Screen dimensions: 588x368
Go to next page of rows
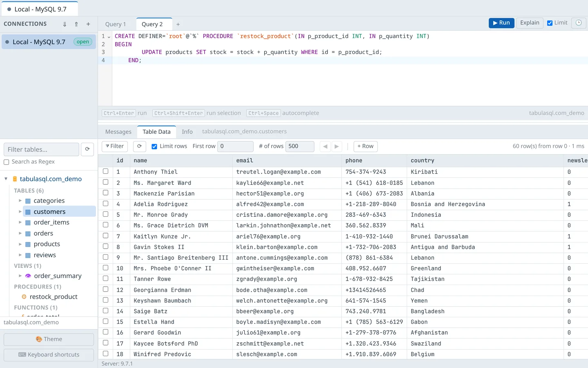tap(336, 146)
